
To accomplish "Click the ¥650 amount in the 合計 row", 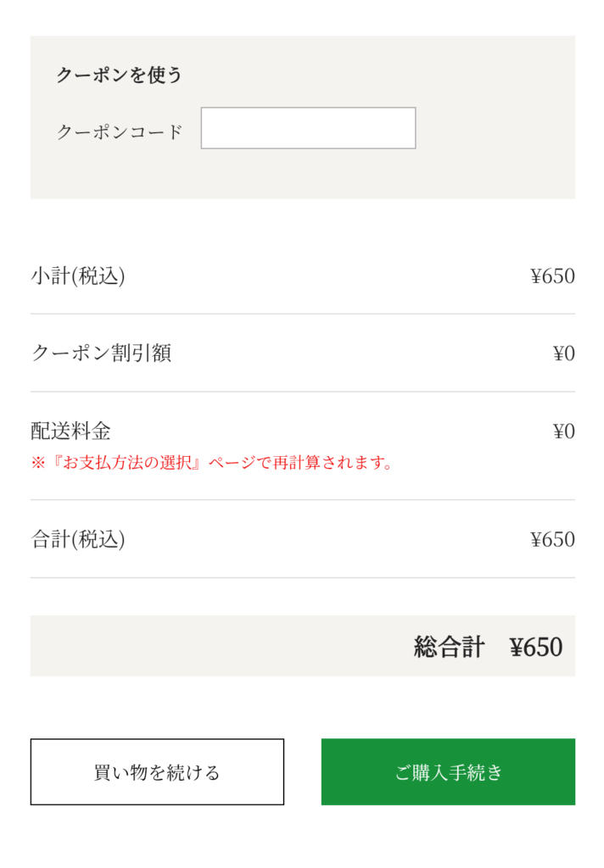I will point(552,539).
